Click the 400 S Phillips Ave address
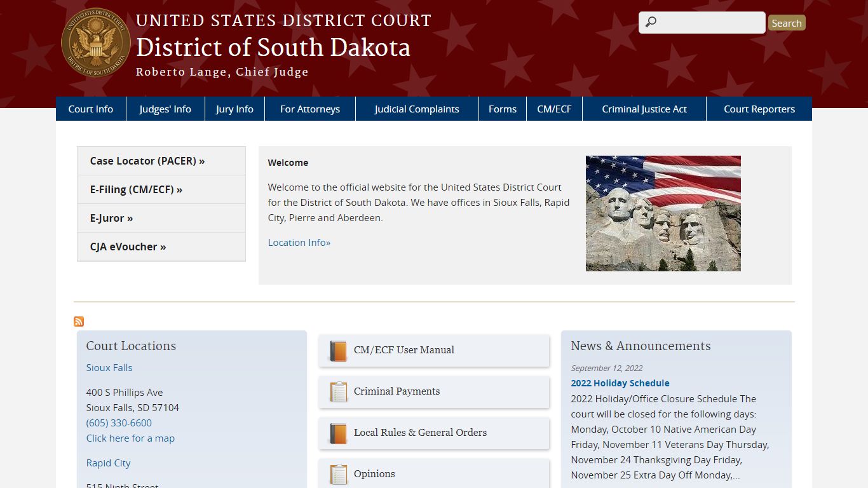The image size is (868, 488). click(125, 392)
